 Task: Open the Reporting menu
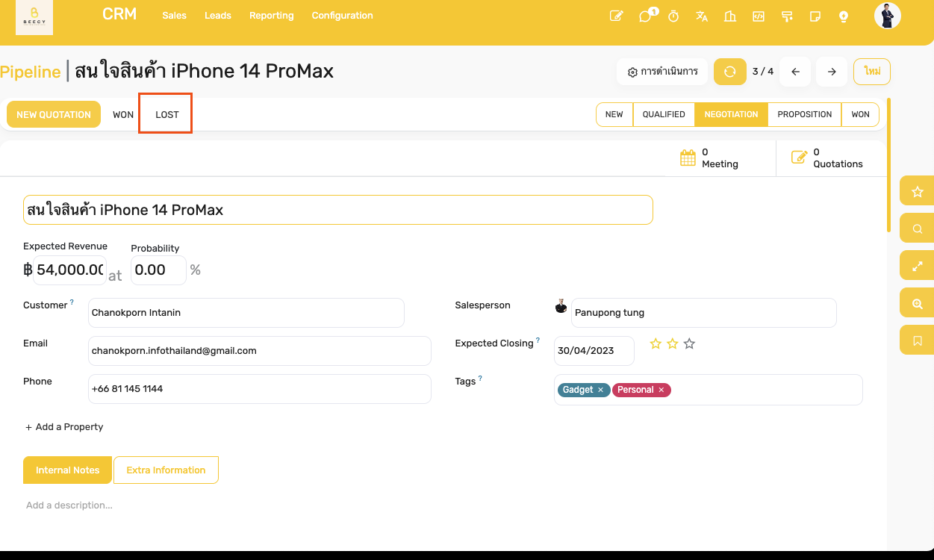272,16
